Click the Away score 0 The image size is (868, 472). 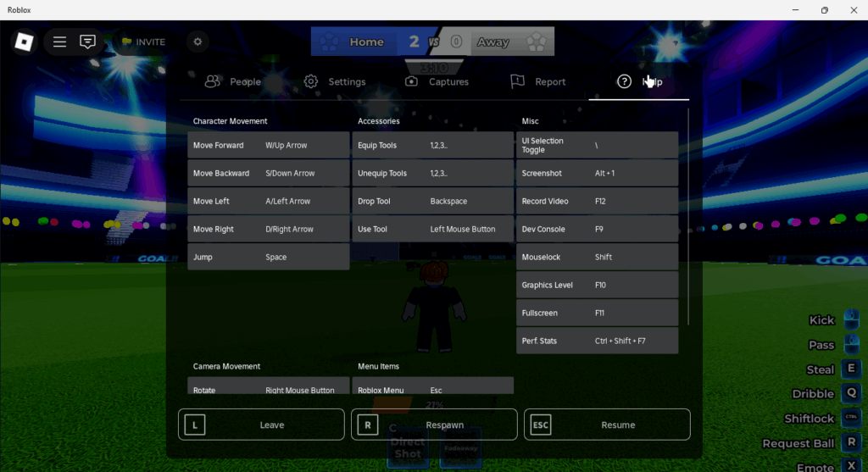click(455, 42)
